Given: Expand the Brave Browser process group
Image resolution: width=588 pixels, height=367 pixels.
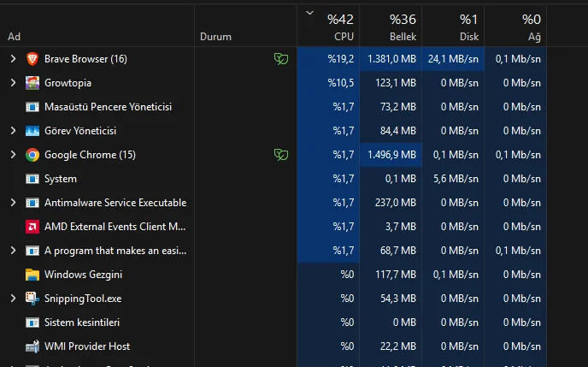Looking at the screenshot, I should click(x=13, y=59).
